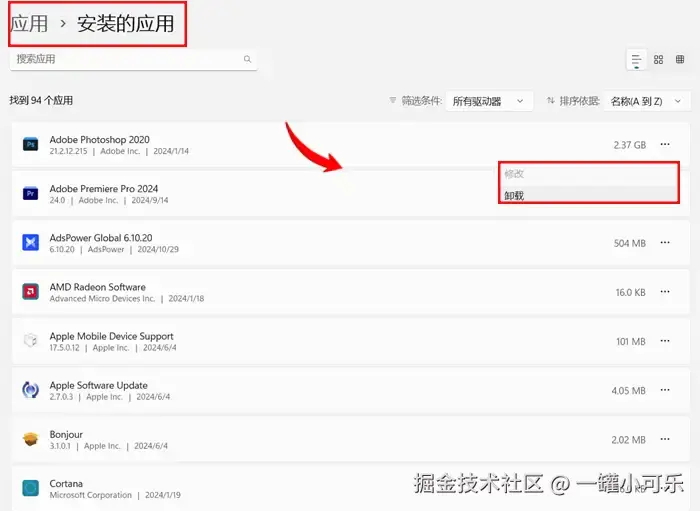Switch to grid view layout
The width and height of the screenshot is (700, 511).
(x=658, y=59)
